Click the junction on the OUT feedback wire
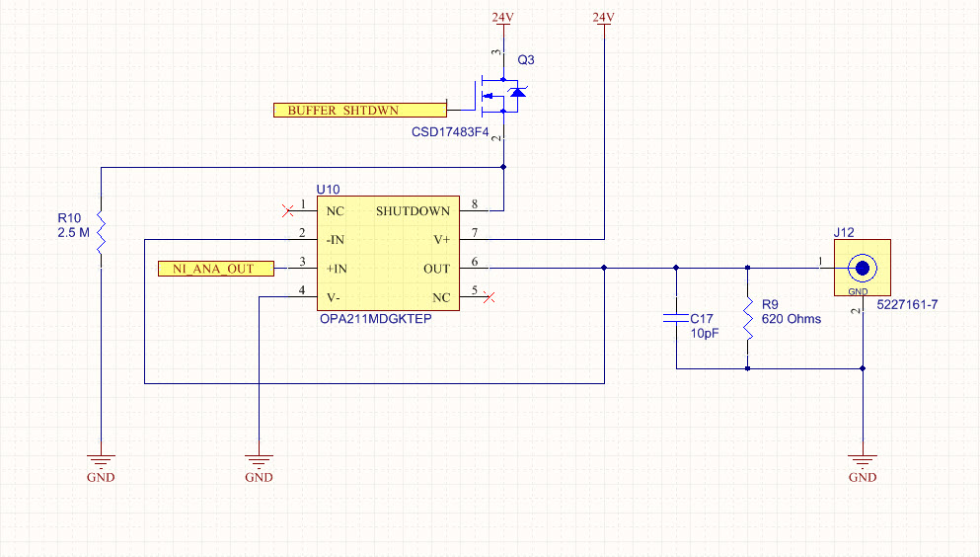 pos(604,268)
